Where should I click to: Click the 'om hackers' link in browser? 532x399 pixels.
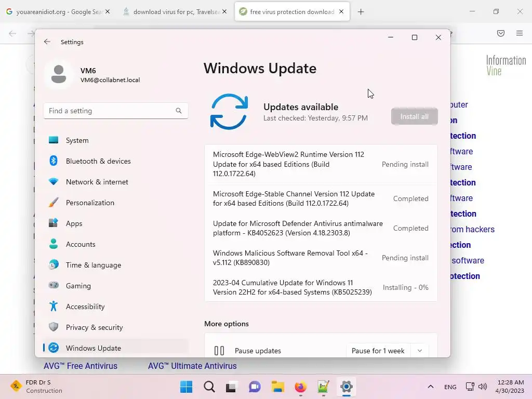coord(473,229)
